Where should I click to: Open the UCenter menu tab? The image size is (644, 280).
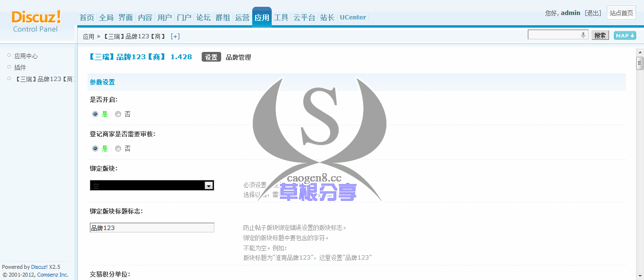pos(352,17)
